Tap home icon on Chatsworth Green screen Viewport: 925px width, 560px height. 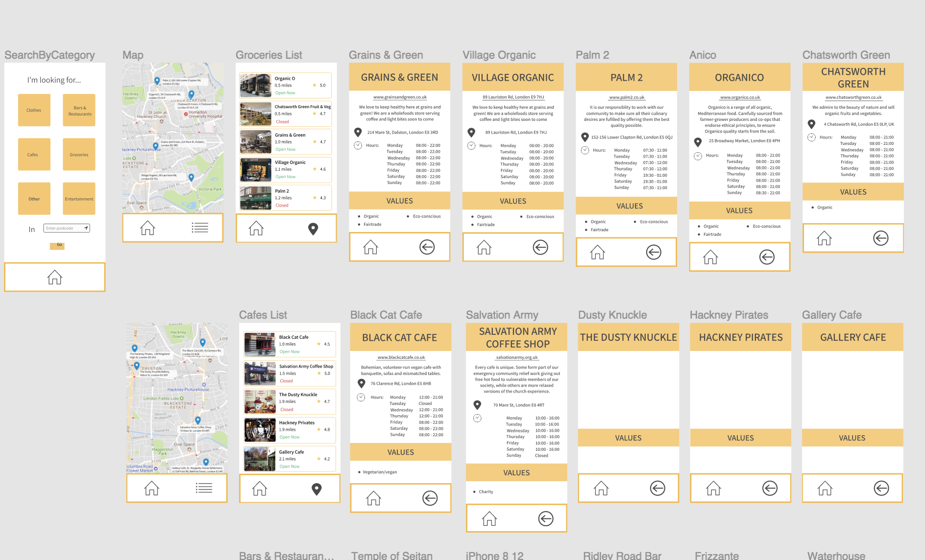824,238
